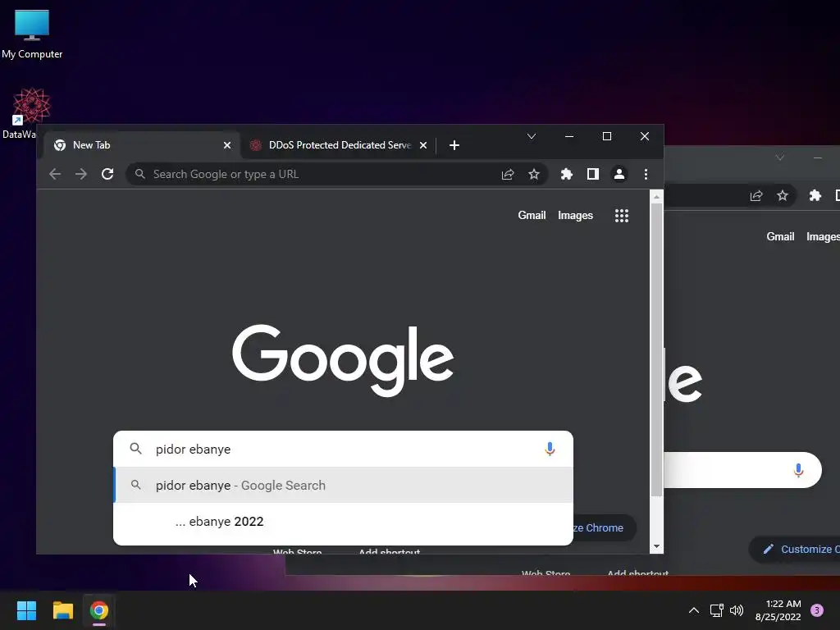Open the profile avatar in the front window
Image resolution: width=840 pixels, height=630 pixels.
(x=619, y=174)
